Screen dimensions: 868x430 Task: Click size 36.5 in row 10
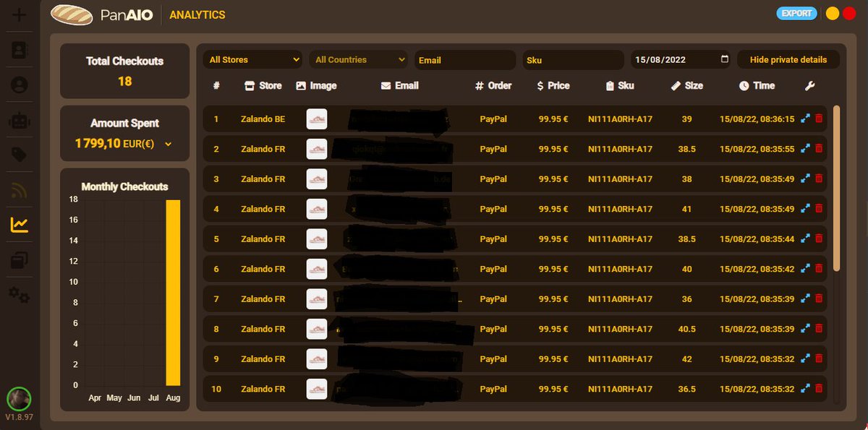click(686, 389)
